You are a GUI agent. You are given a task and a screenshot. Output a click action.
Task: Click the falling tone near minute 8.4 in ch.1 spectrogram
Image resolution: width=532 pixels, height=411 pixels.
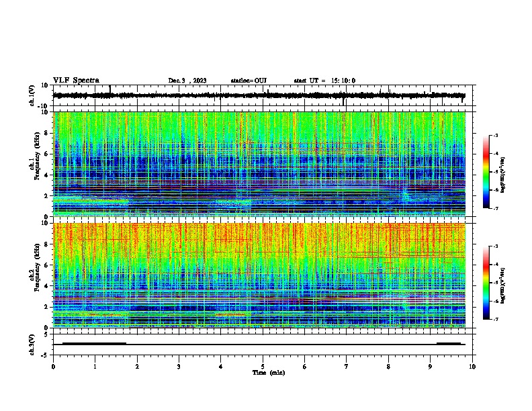407,196
